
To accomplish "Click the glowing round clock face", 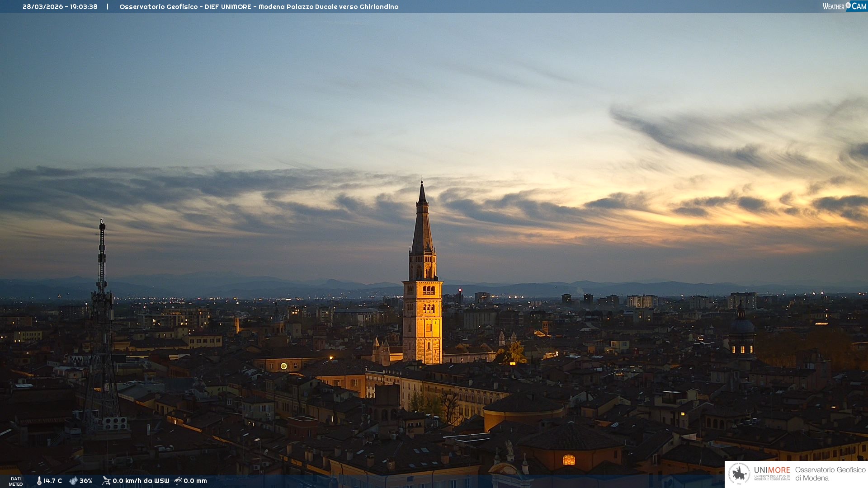I will click(283, 366).
